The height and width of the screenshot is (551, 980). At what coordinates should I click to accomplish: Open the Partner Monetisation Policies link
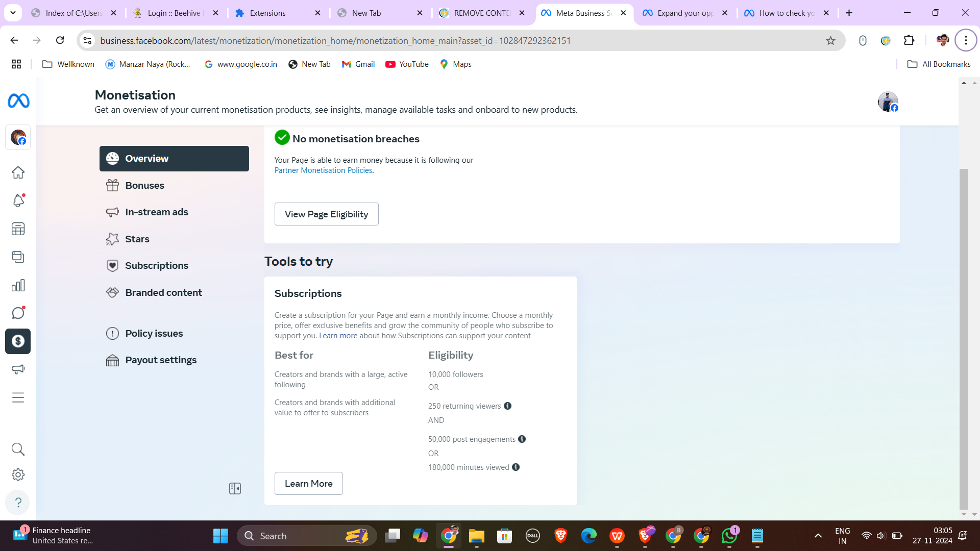323,170
